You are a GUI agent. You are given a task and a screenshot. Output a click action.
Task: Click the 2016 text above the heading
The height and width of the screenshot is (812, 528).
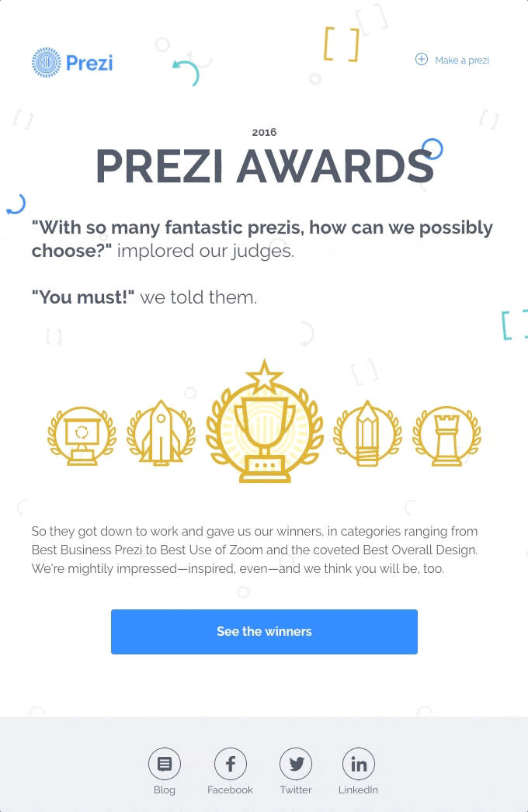[264, 132]
